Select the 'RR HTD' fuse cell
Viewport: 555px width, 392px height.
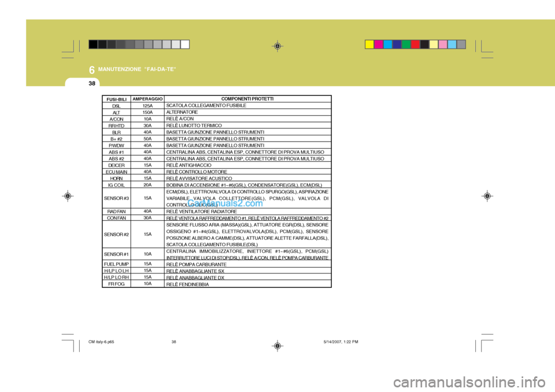click(116, 125)
